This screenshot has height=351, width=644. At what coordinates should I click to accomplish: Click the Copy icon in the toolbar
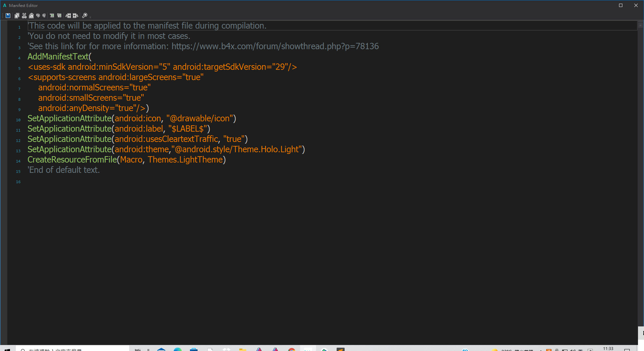pyautogui.click(x=17, y=15)
